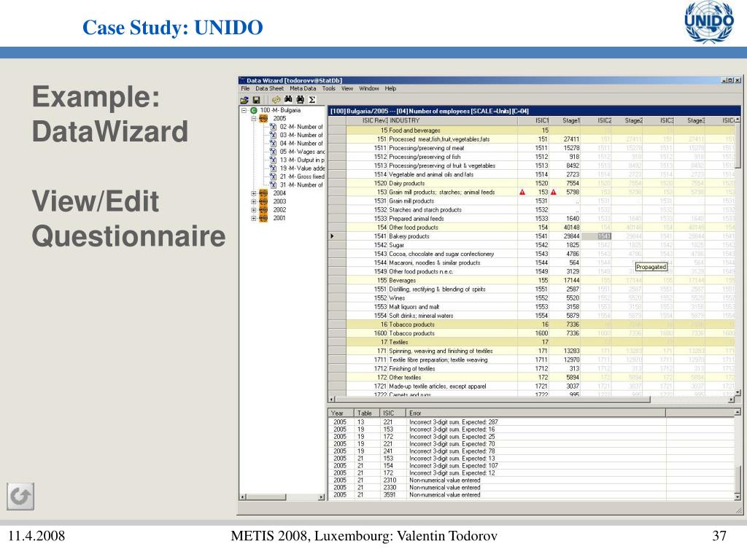Expand the 2004 year node

(x=253, y=193)
